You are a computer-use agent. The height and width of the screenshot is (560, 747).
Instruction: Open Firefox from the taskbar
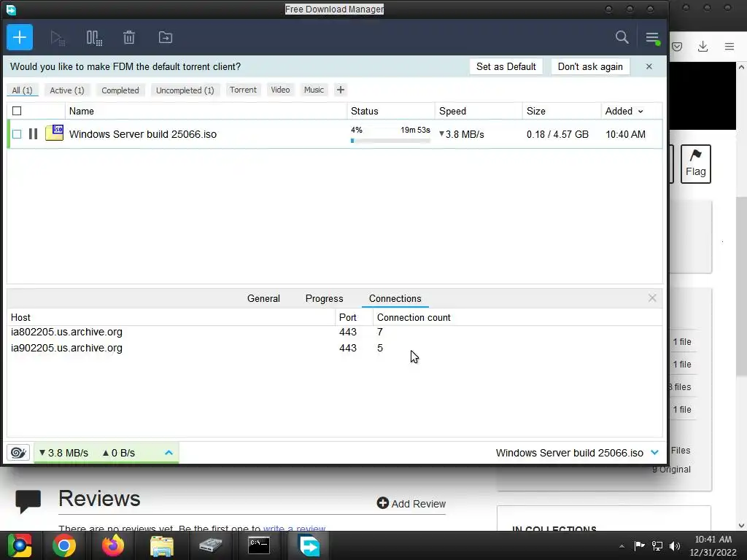point(113,545)
